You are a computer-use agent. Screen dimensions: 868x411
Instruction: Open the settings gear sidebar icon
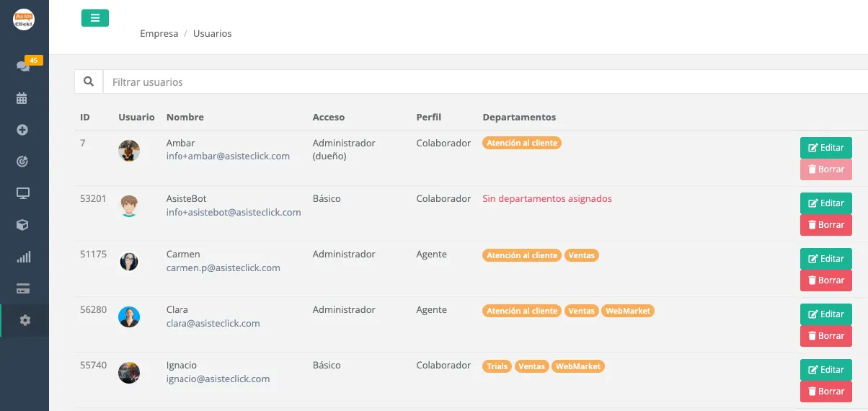tap(25, 320)
